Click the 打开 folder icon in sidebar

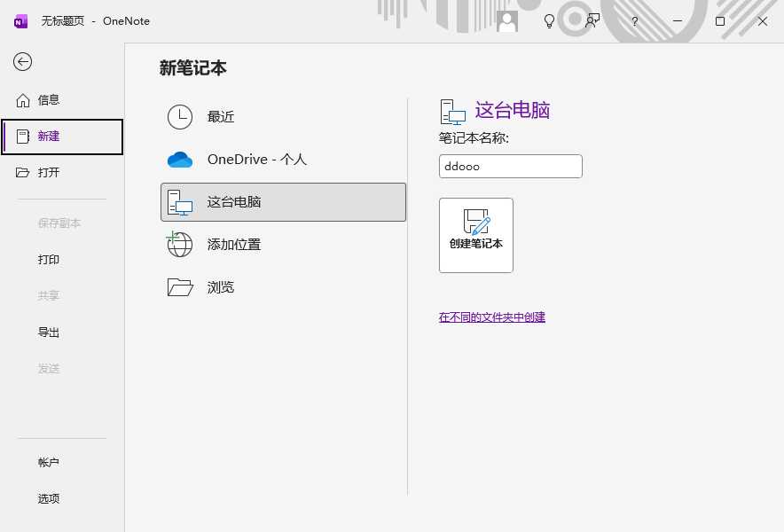(22, 173)
